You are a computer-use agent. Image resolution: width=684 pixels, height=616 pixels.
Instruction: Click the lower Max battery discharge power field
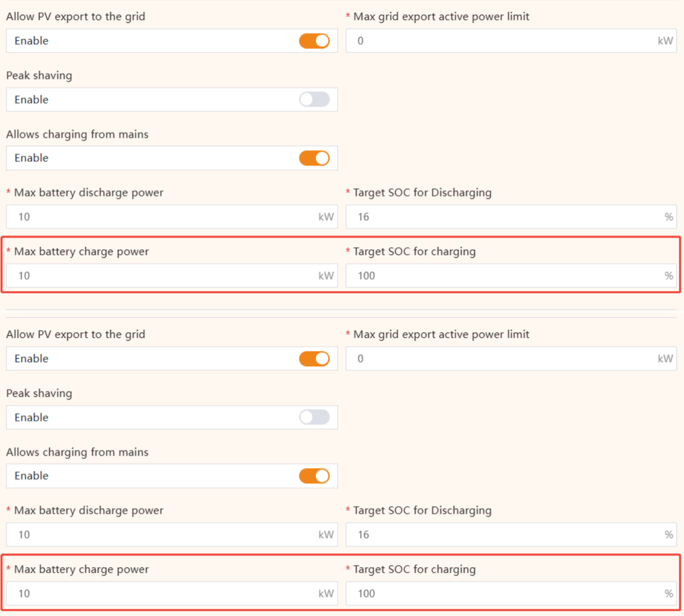click(164, 534)
